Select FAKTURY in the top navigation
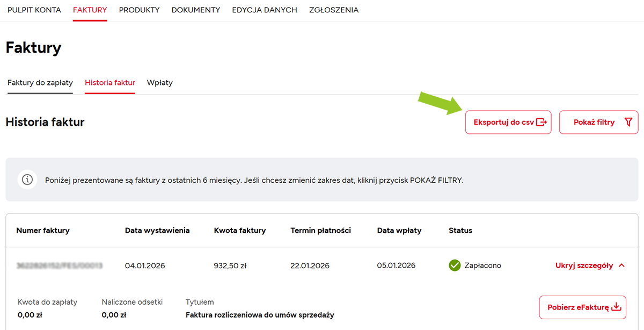The image size is (644, 330). [90, 10]
